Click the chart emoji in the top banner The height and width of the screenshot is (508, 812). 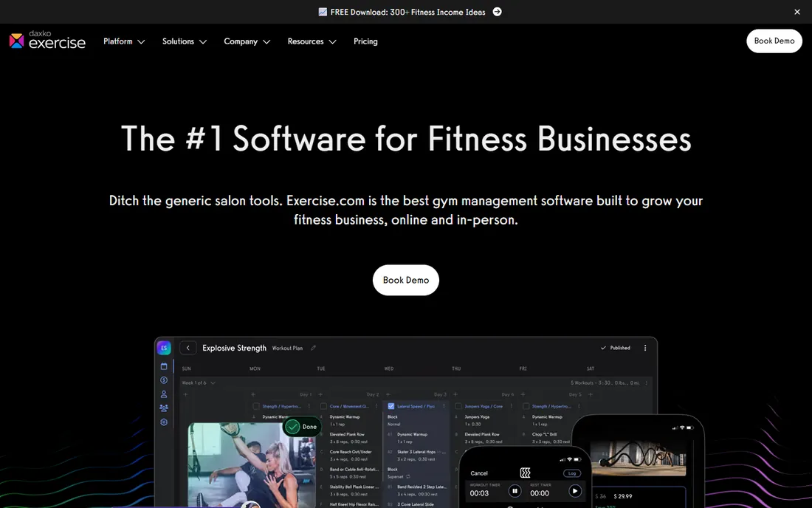323,12
